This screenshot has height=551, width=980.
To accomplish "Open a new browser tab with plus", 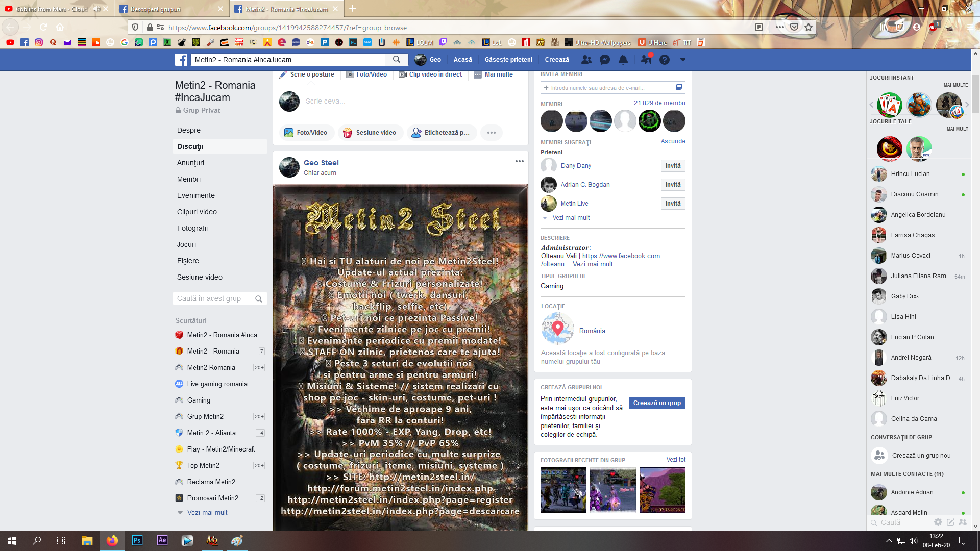I will tap(353, 9).
